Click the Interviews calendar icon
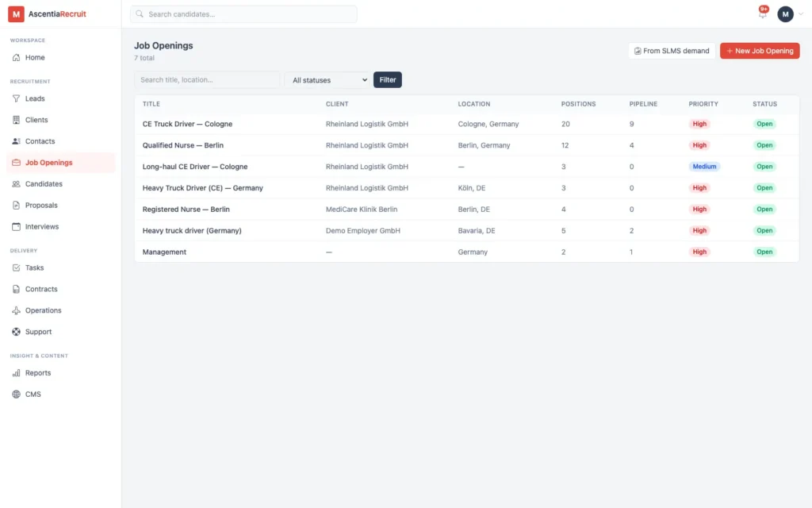The image size is (812, 508). [x=16, y=226]
